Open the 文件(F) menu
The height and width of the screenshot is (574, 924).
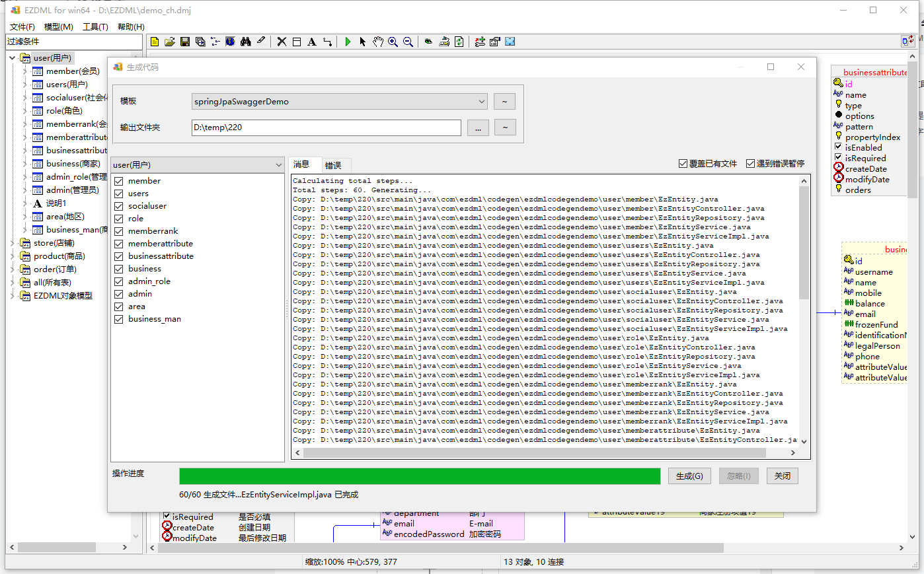tap(22, 26)
